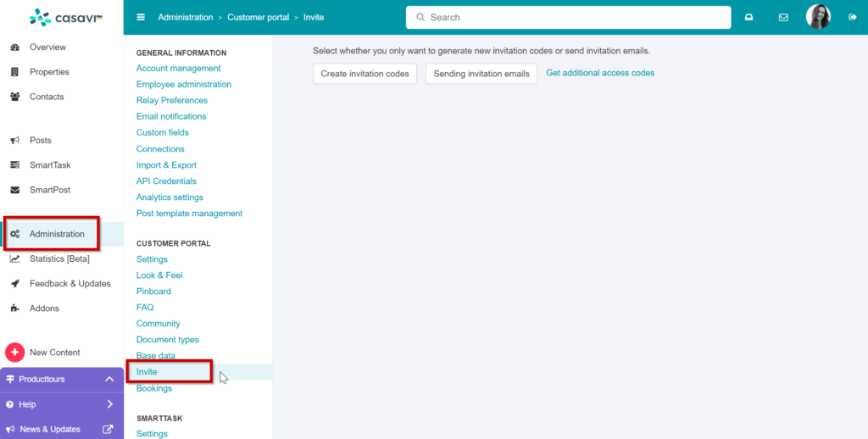The height and width of the screenshot is (439, 868).
Task: Click the red plus New Content icon
Action: (x=14, y=353)
